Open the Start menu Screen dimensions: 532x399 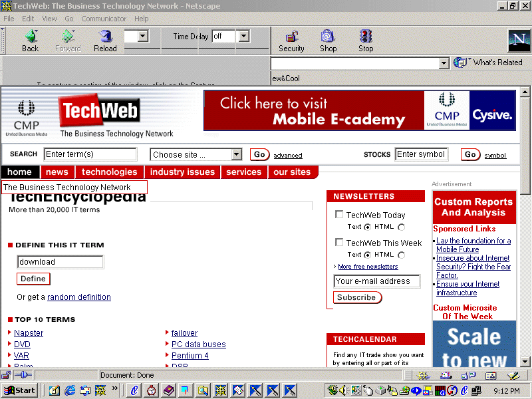[19, 390]
